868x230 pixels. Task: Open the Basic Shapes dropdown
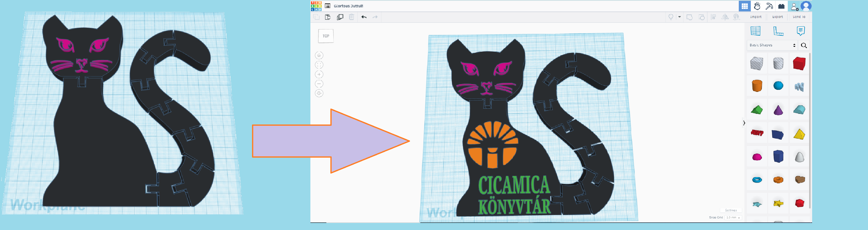point(772,45)
